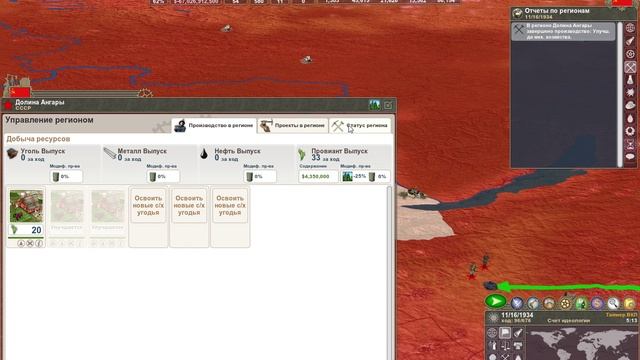
Task: Open the speech bubble messages filter
Action: pos(630,157)
